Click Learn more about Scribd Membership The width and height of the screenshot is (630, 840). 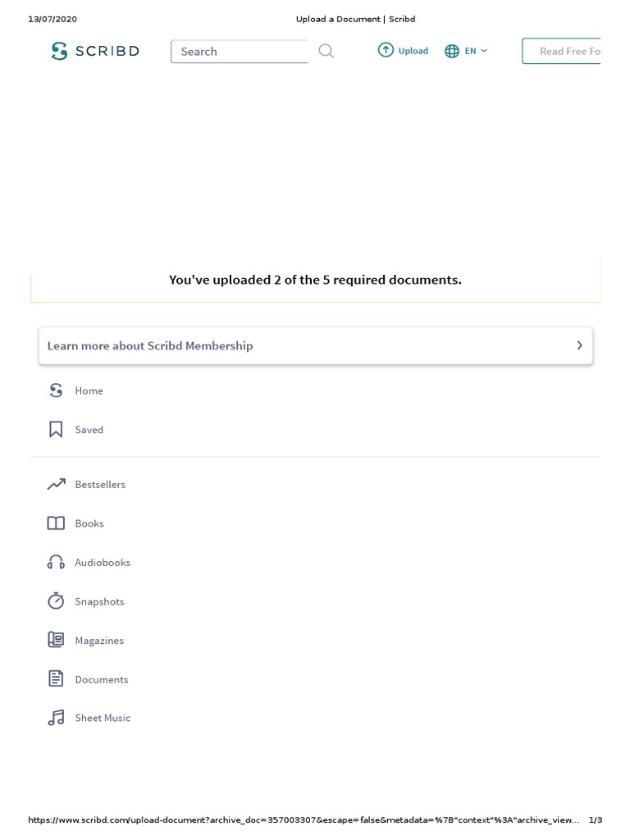(150, 346)
